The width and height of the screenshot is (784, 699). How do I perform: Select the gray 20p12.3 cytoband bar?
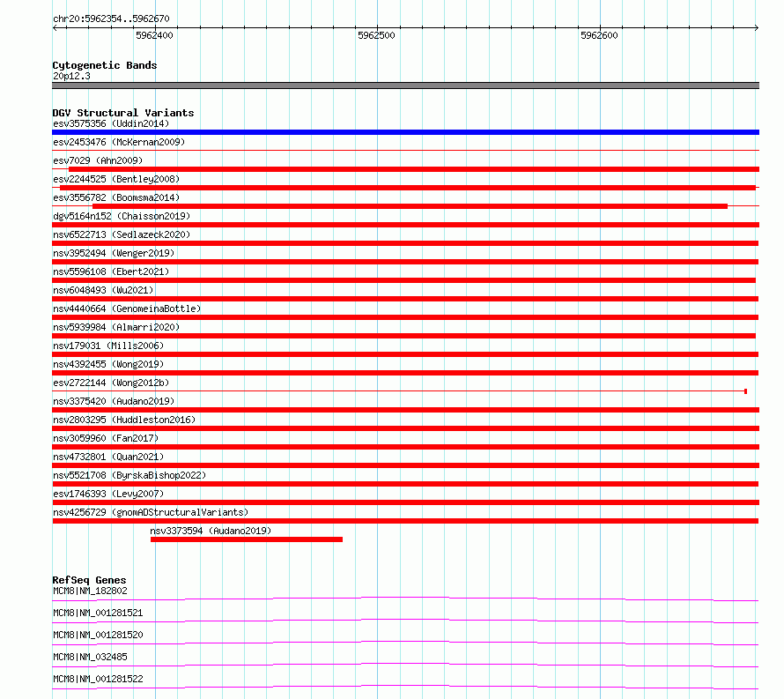tap(405, 86)
